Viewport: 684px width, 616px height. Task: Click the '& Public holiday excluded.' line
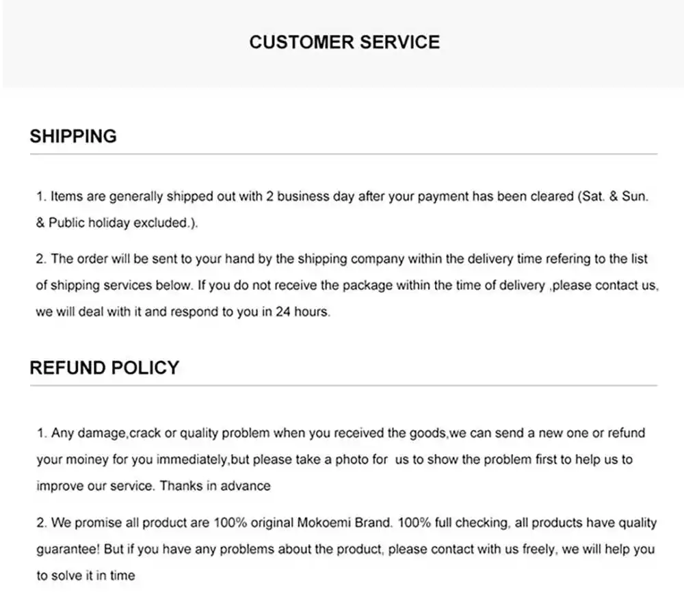coord(117,223)
